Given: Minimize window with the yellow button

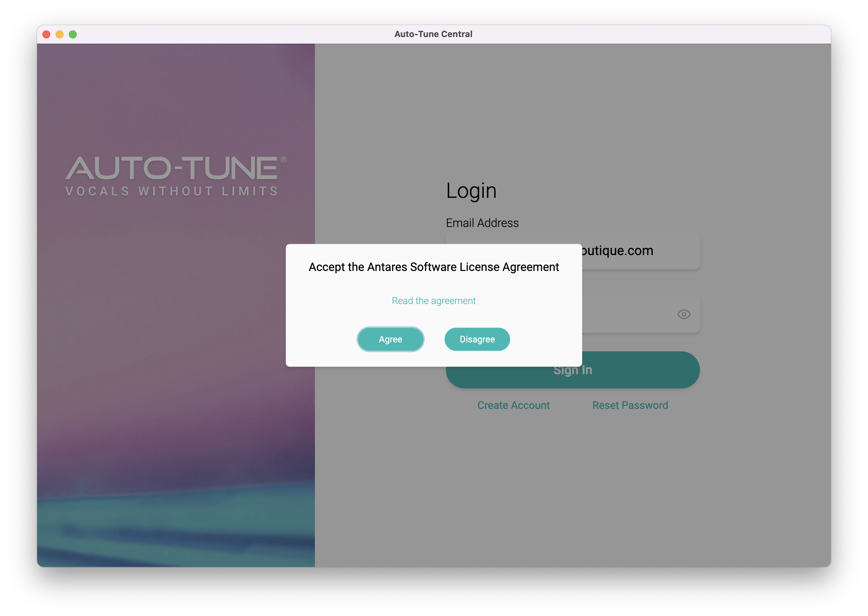Looking at the screenshot, I should pos(60,34).
